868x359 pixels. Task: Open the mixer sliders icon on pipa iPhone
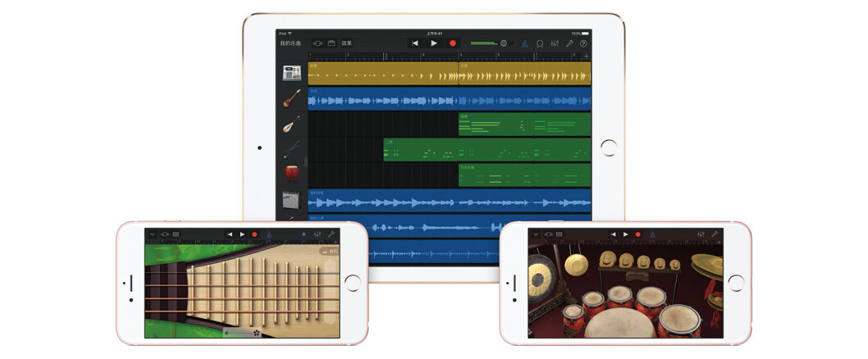click(x=318, y=234)
